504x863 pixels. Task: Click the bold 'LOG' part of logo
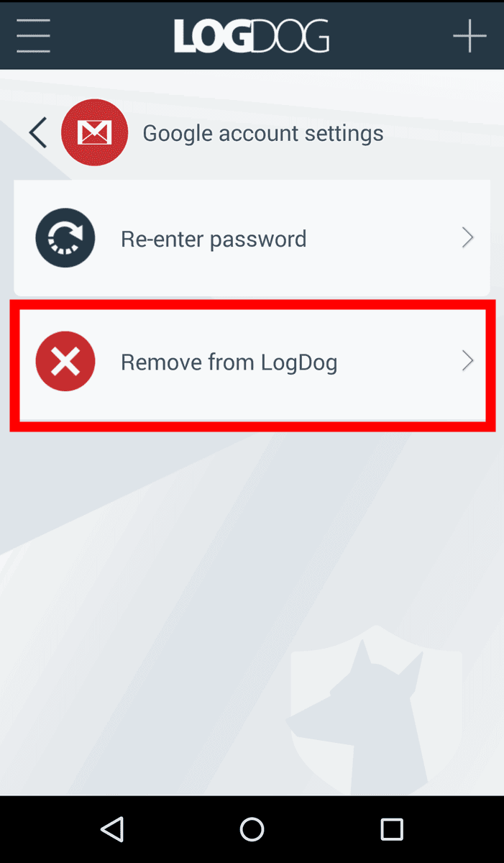pyautogui.click(x=209, y=35)
